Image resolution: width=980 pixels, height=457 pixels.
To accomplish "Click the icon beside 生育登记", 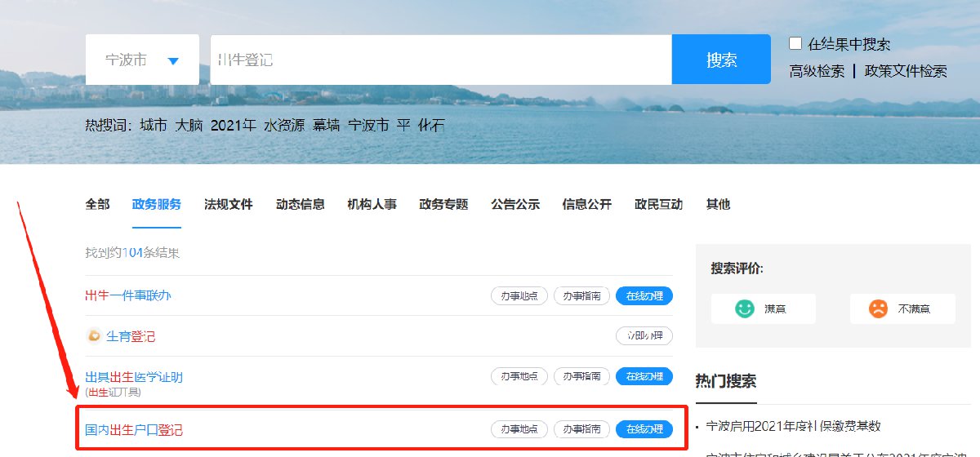I will click(x=94, y=336).
